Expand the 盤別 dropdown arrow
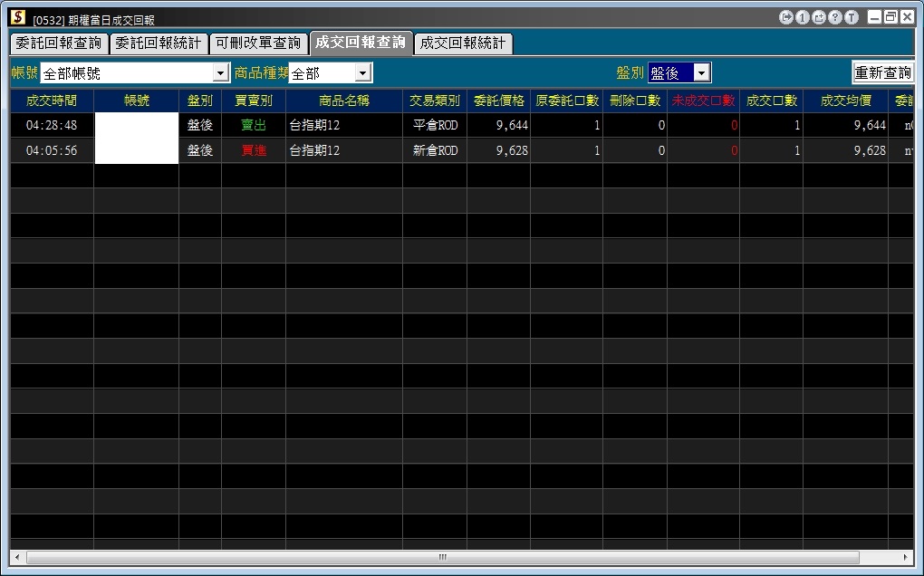The width and height of the screenshot is (924, 576). coord(701,73)
